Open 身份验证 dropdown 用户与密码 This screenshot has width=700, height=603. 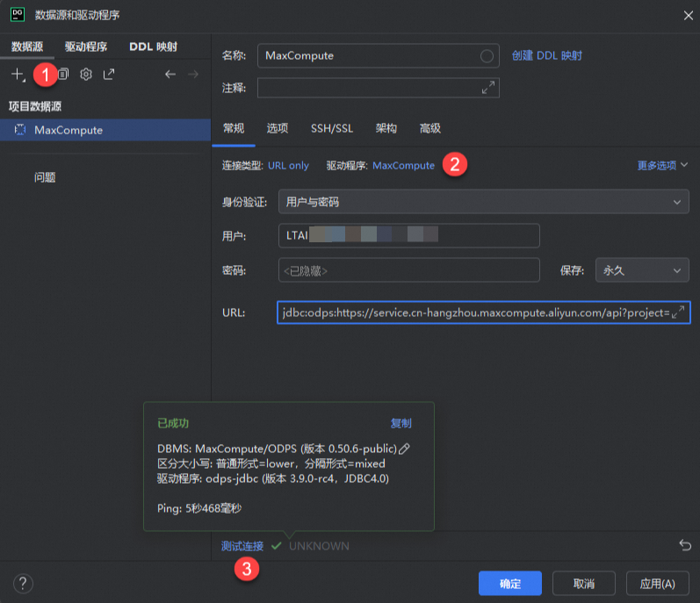483,202
